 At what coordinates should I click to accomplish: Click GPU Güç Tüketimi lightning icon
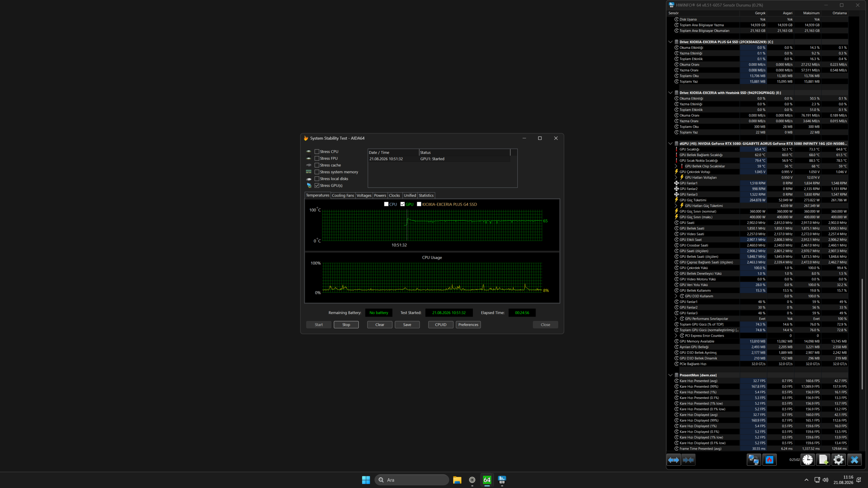(676, 200)
